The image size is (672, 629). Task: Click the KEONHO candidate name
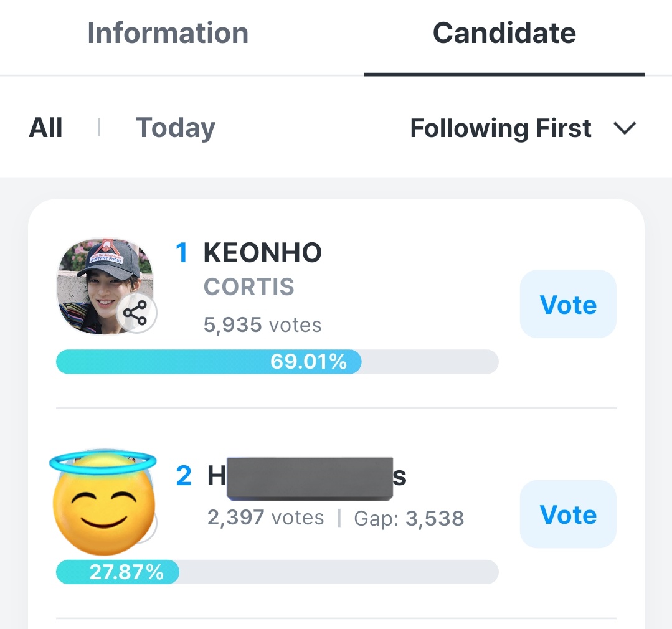point(262,253)
